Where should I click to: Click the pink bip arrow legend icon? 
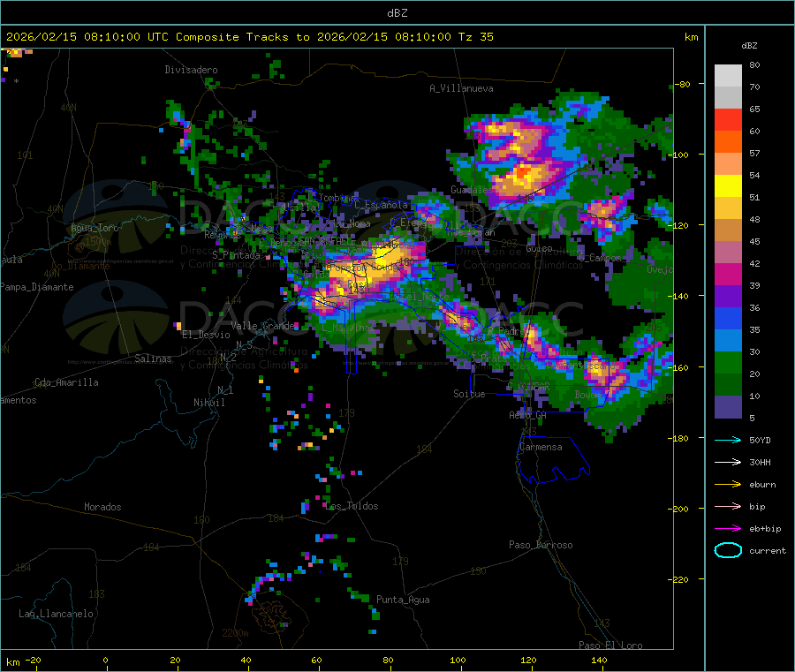coord(728,506)
